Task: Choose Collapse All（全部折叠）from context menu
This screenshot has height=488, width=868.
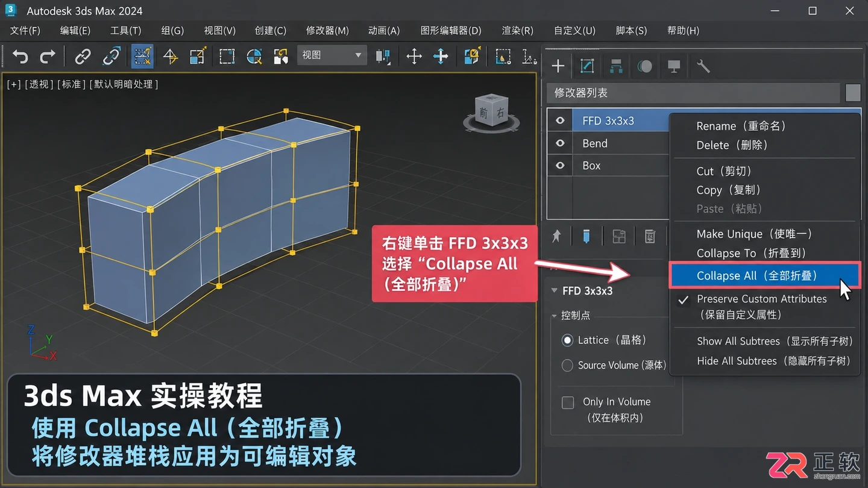Action: tap(764, 275)
